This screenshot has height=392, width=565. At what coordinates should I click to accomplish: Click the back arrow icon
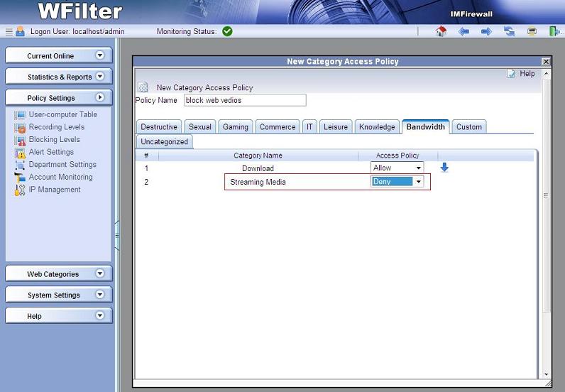[x=463, y=32]
